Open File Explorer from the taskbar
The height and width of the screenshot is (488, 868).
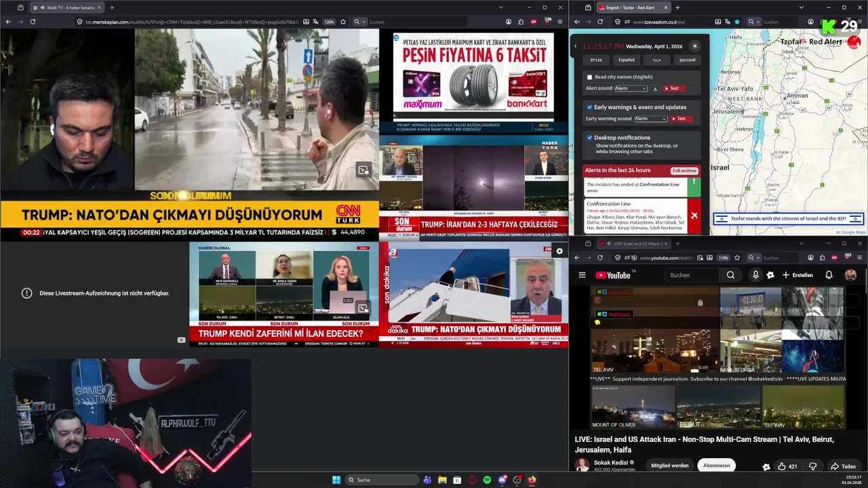point(442,480)
